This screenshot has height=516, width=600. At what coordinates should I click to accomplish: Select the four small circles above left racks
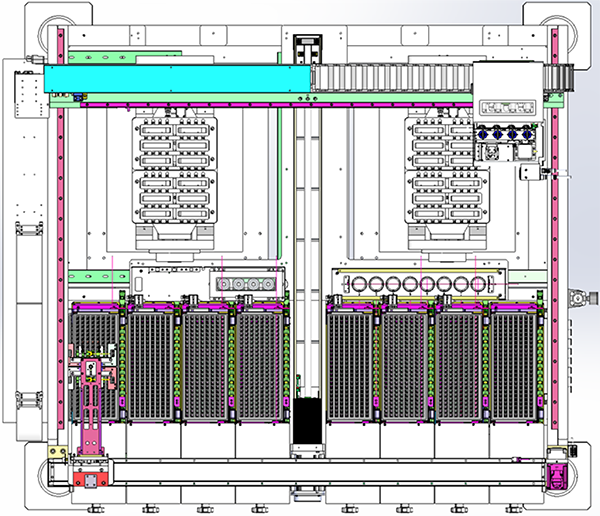(243, 283)
